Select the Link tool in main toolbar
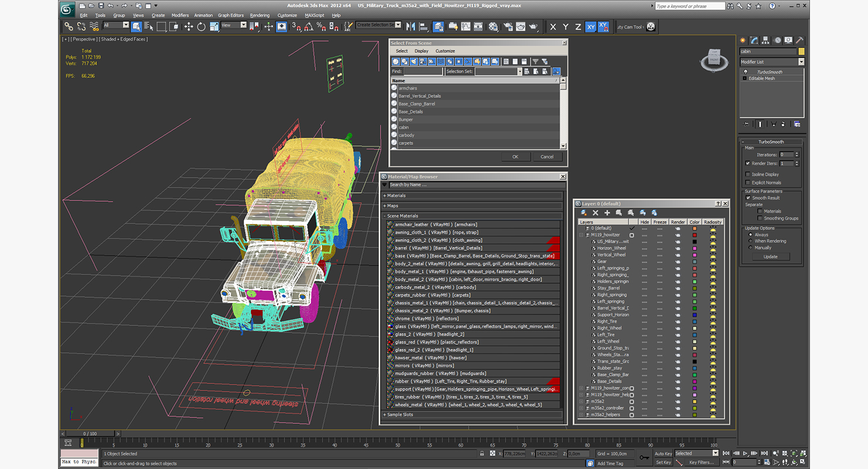 [x=69, y=26]
